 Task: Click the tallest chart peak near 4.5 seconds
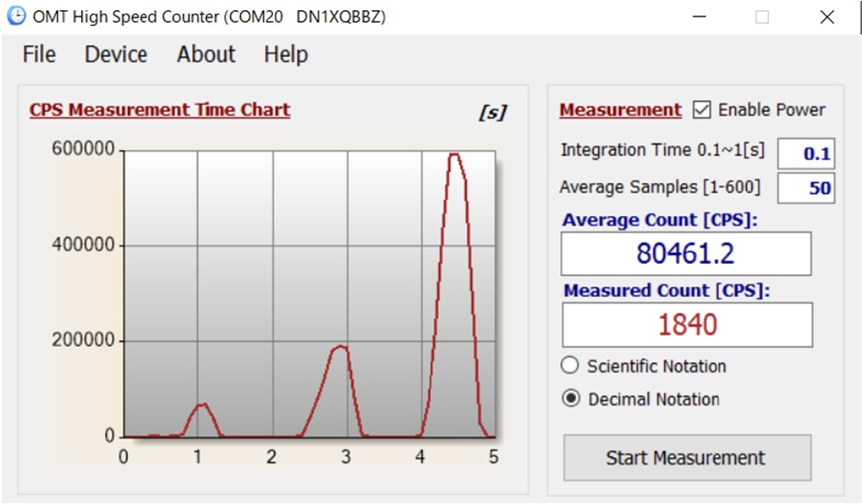point(454,155)
